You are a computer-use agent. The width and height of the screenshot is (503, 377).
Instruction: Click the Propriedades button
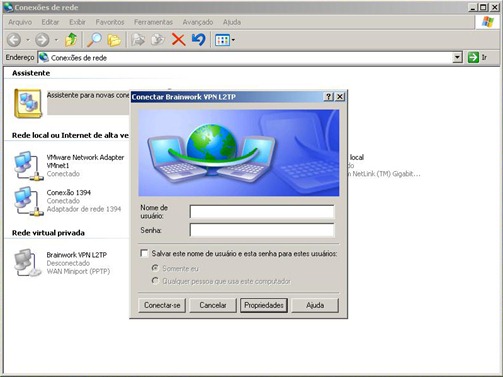pos(264,305)
